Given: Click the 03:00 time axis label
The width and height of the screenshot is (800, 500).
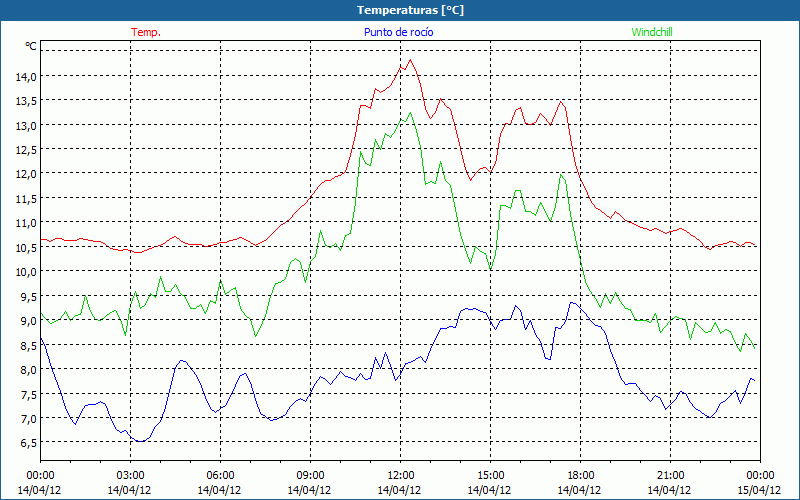Looking at the screenshot, I should (x=130, y=475).
